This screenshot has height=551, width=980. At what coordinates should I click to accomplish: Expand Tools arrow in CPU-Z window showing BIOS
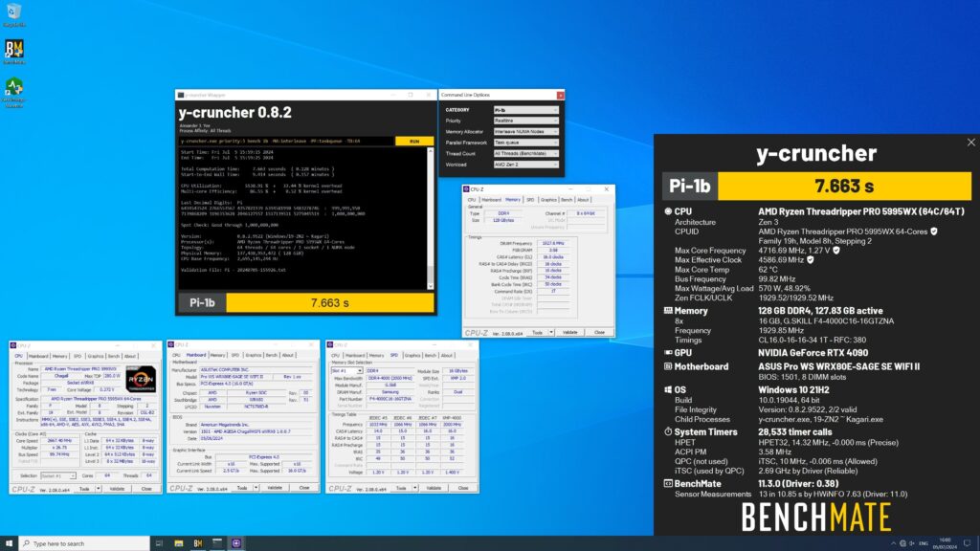(x=256, y=488)
